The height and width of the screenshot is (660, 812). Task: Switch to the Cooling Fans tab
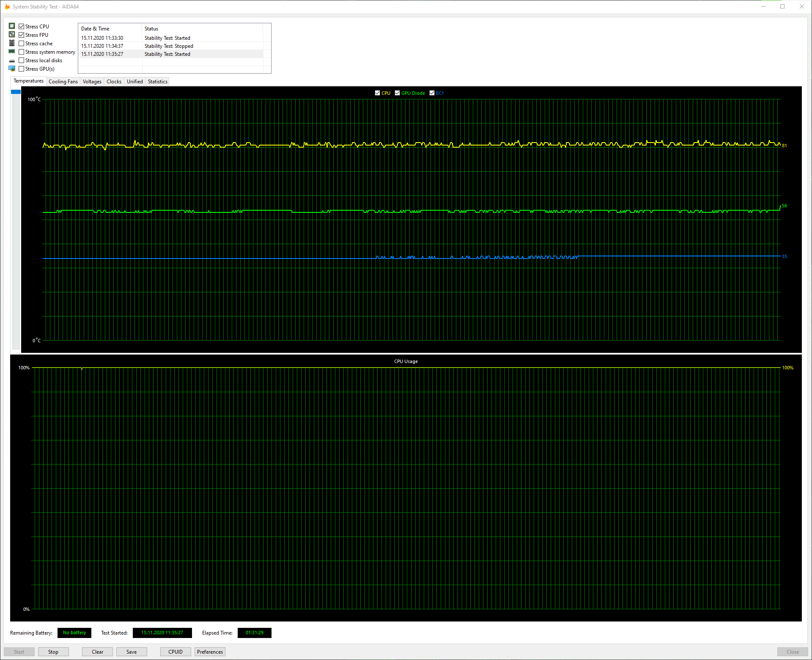click(x=63, y=82)
